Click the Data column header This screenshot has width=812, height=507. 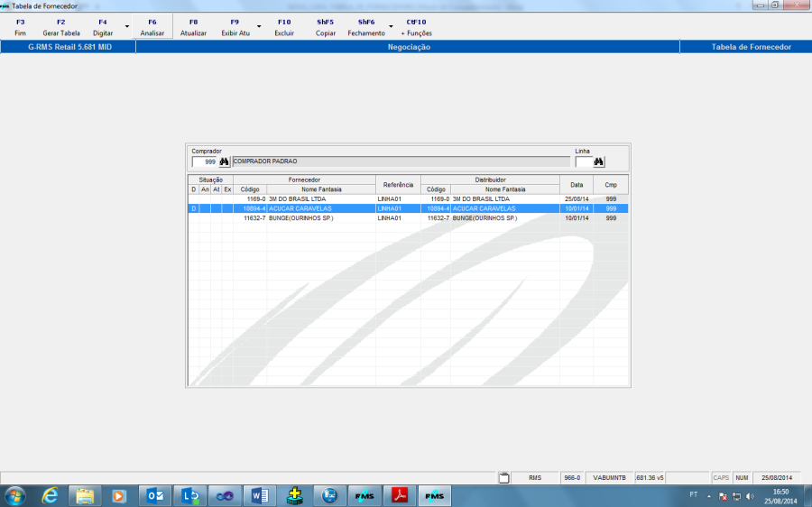[577, 184]
